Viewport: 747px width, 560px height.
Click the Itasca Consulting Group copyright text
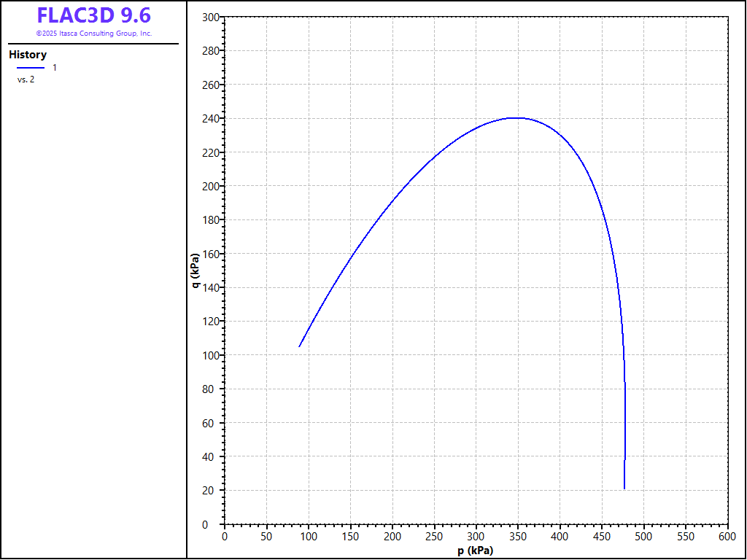[x=93, y=34]
